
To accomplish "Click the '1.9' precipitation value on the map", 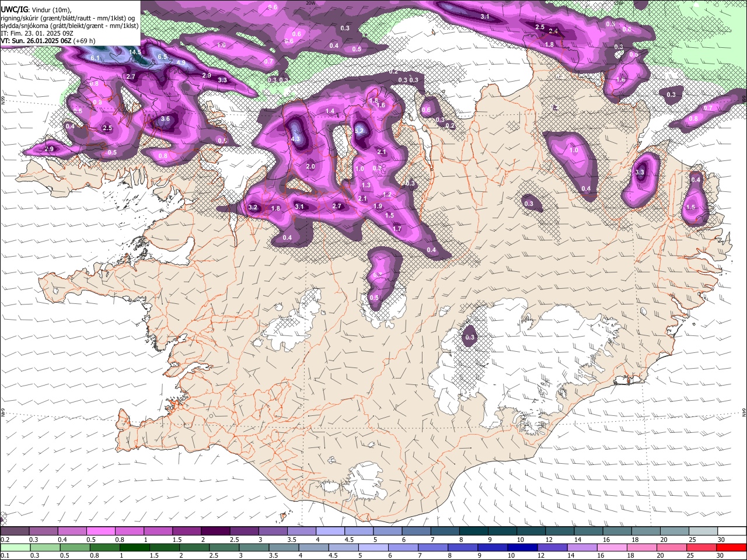I will point(378,206).
